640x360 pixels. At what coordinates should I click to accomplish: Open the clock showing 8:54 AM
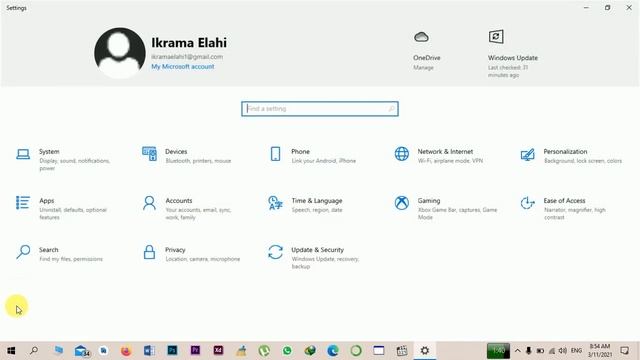600,351
